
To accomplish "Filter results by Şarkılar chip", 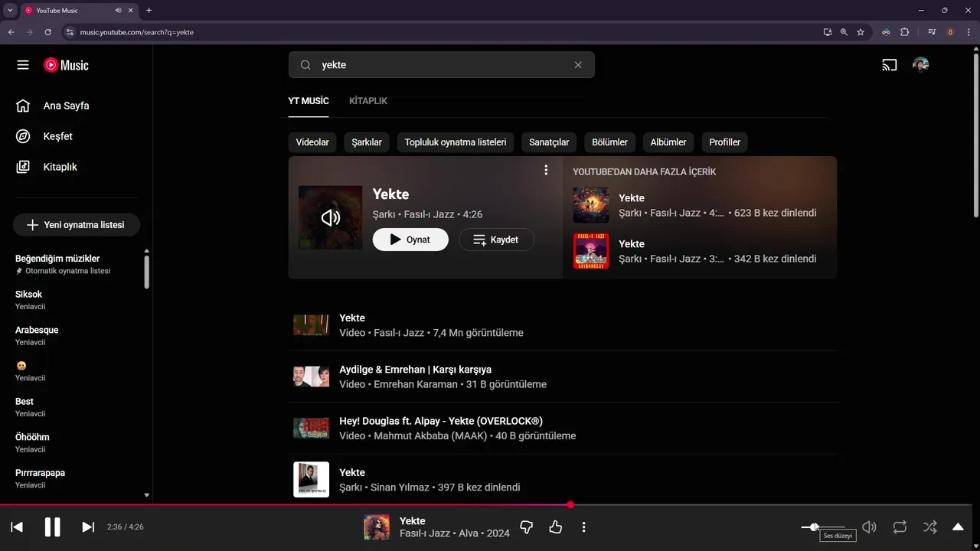I will click(x=367, y=142).
